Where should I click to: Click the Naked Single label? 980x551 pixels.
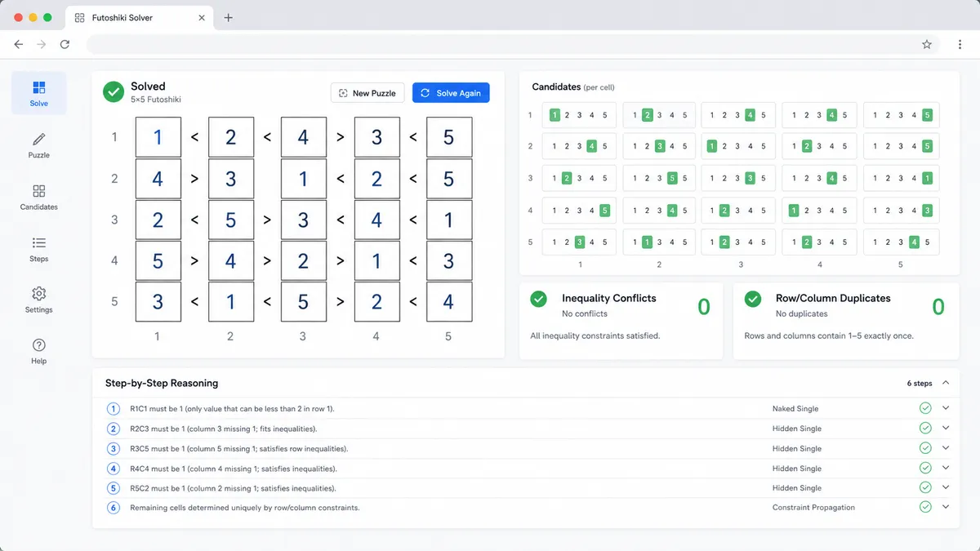click(795, 408)
